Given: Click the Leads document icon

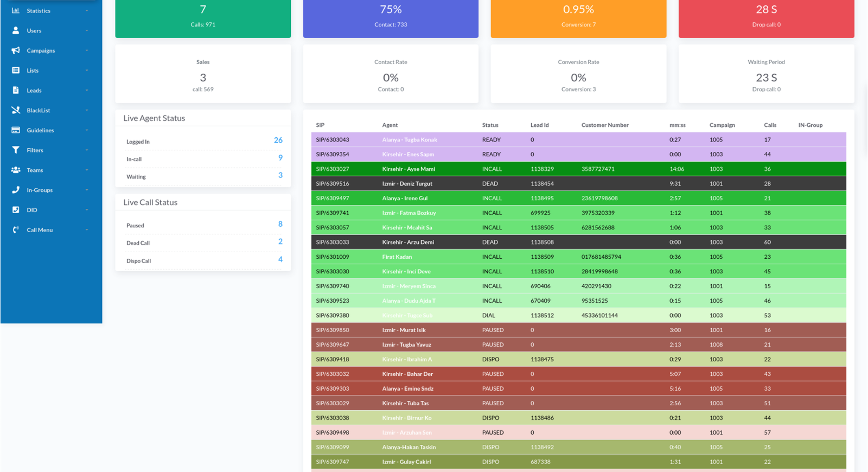Looking at the screenshot, I should click(16, 90).
